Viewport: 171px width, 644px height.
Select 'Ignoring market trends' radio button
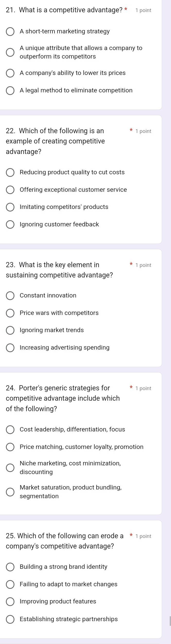(10, 330)
